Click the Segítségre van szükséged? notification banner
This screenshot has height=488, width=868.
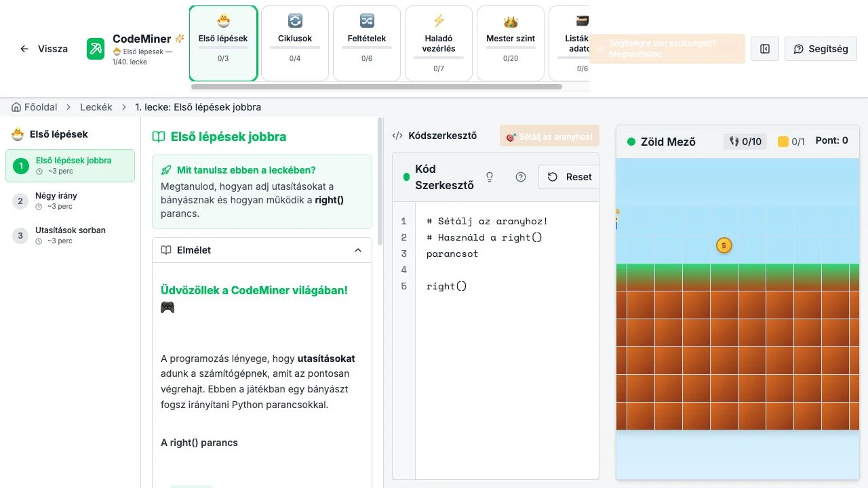667,49
